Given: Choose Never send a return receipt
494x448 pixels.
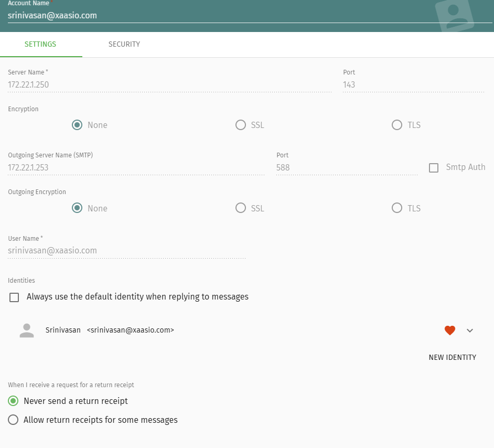Looking at the screenshot, I should (14, 401).
